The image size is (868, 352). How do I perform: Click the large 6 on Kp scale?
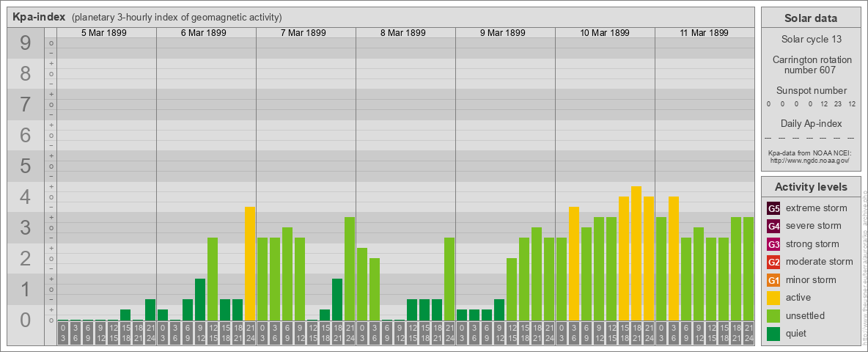(x=26, y=135)
